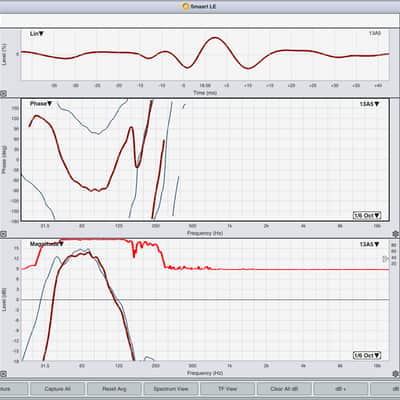Open settings gear beside the Phase plot
The height and width of the screenshot is (400, 400).
coord(395,234)
